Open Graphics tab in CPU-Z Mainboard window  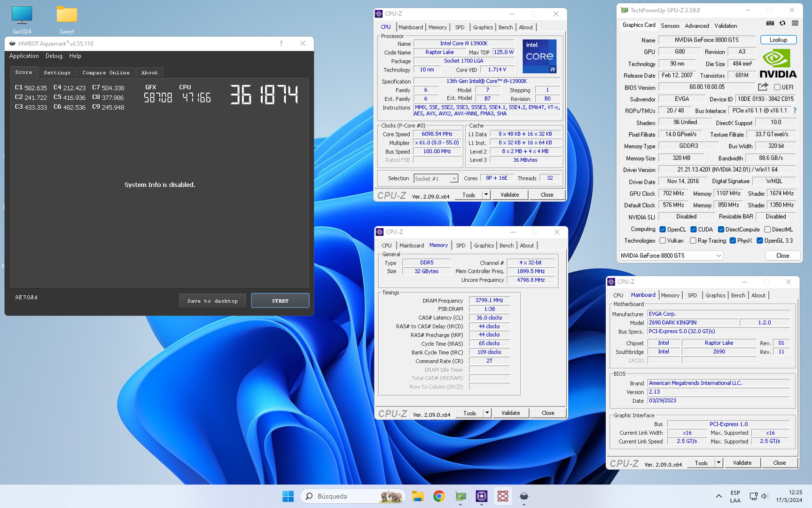point(715,295)
